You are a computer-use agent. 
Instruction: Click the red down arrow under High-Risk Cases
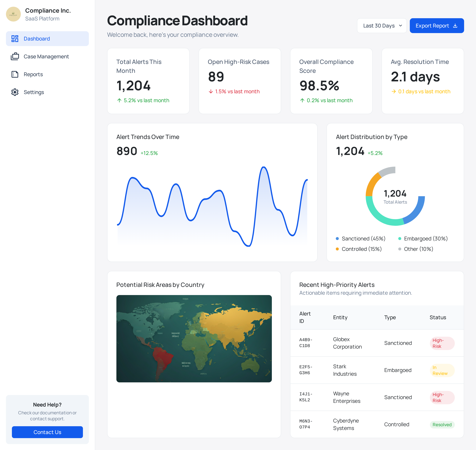tap(211, 92)
